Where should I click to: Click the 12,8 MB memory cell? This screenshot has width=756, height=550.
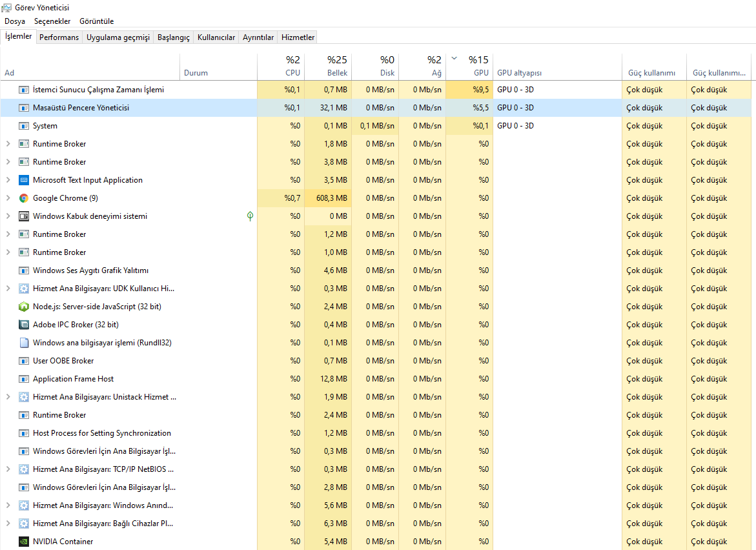(328, 379)
